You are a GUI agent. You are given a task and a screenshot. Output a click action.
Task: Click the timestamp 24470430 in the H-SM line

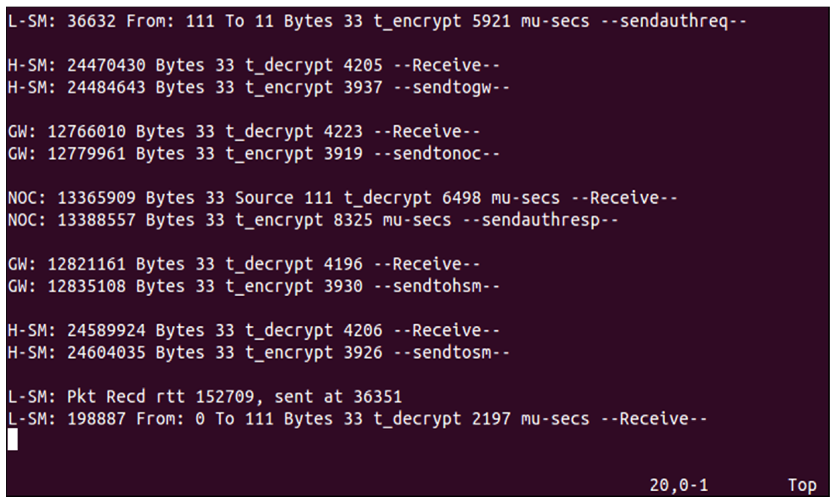point(106,65)
